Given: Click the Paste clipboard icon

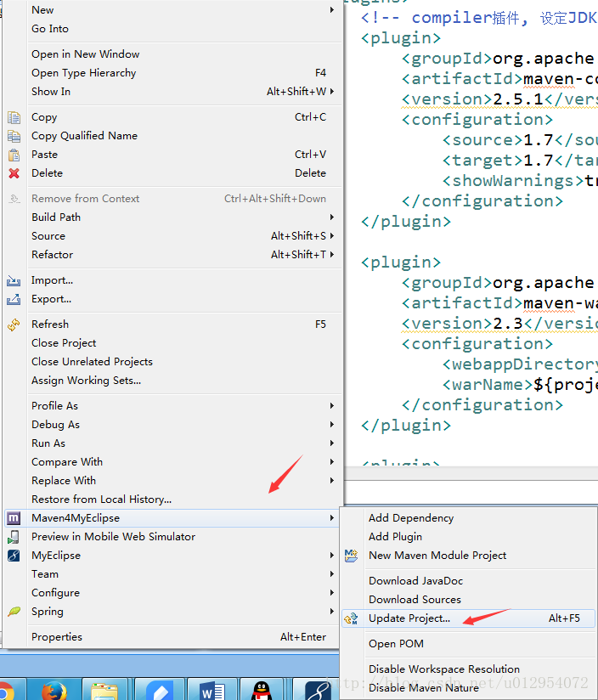Looking at the screenshot, I should (x=14, y=155).
